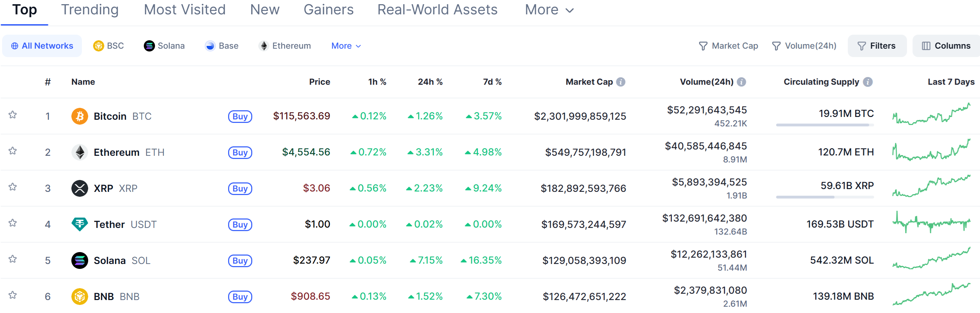980x313 pixels.
Task: Click Bitcoin price $115,563.69
Action: pos(302,116)
